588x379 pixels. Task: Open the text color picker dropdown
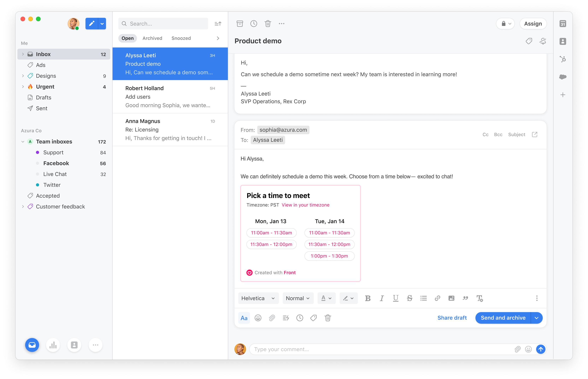[326, 298]
